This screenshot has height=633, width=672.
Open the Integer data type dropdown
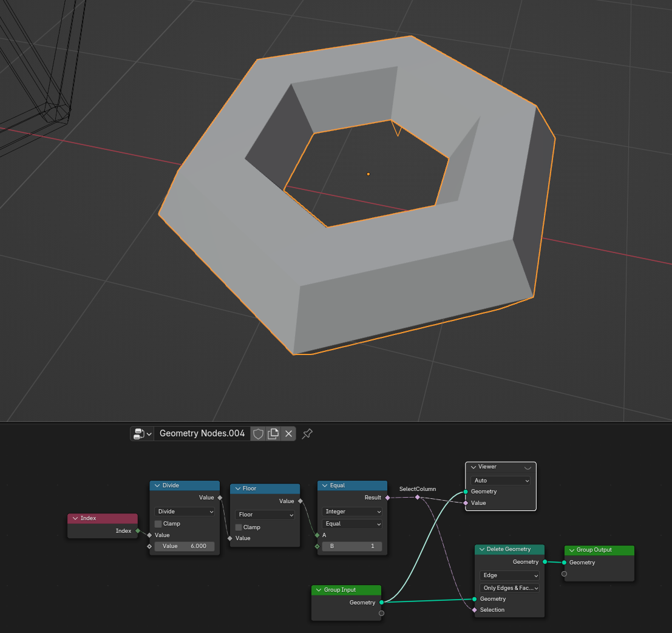point(352,511)
